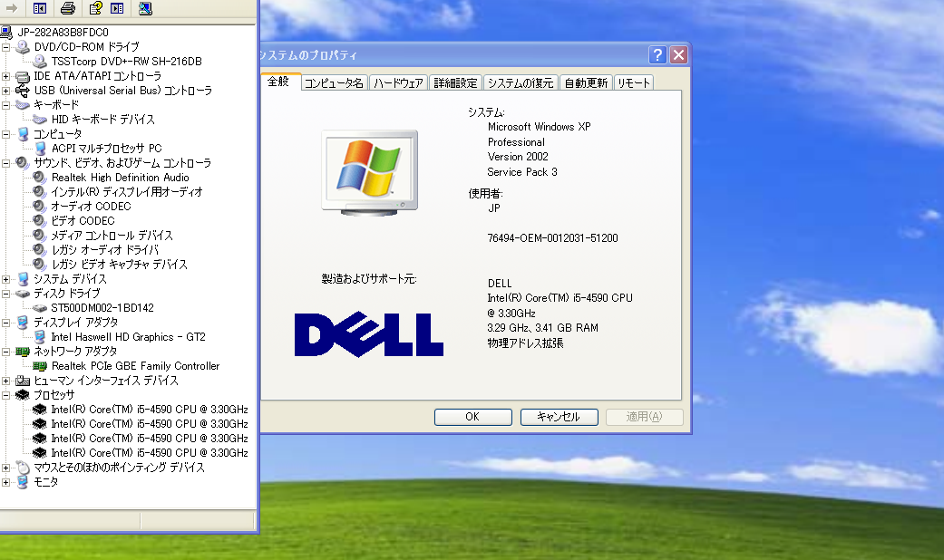
Task: Click the help question mark title button
Action: click(x=657, y=54)
